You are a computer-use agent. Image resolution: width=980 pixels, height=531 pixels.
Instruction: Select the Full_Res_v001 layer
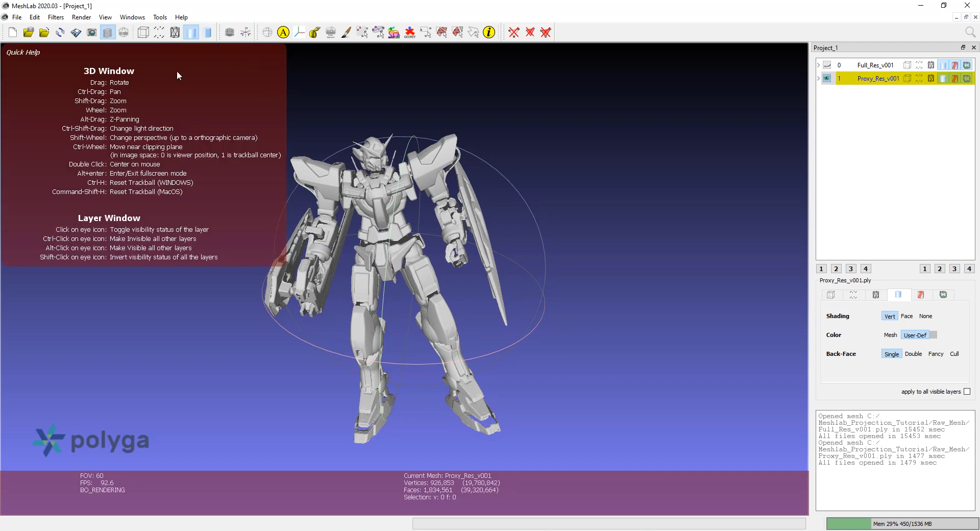(875, 65)
